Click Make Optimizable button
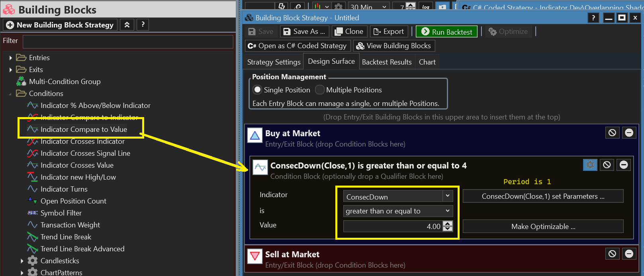 pyautogui.click(x=543, y=226)
